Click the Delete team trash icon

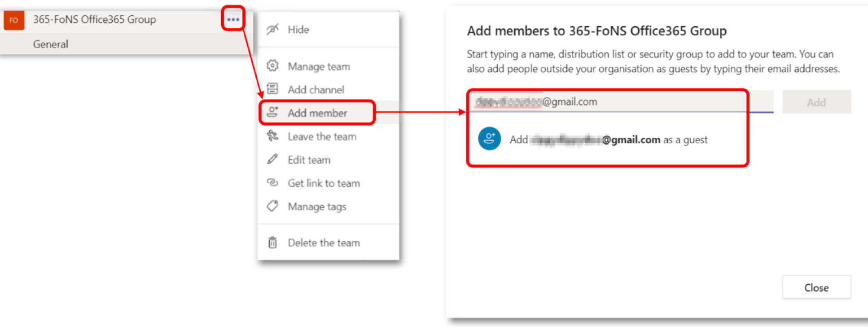272,243
